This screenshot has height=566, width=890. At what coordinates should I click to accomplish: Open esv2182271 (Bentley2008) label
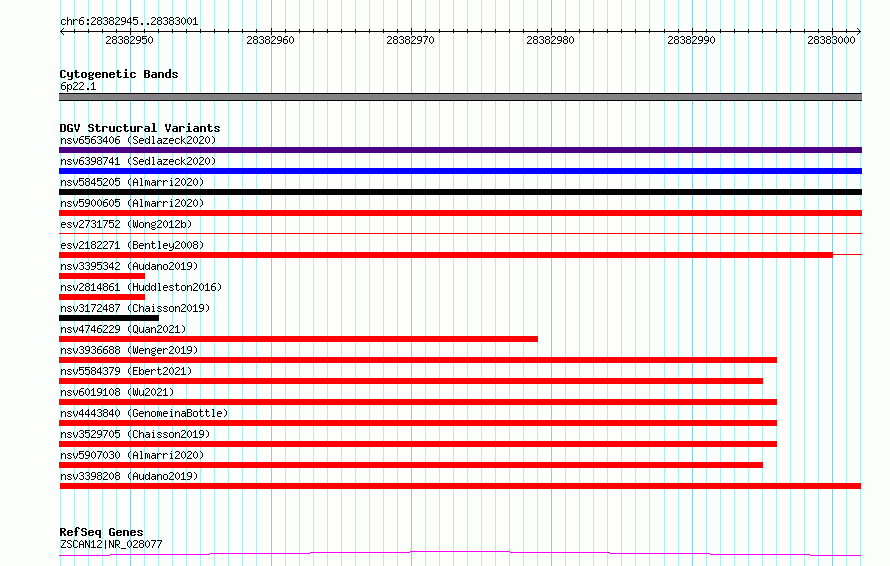tap(132, 245)
